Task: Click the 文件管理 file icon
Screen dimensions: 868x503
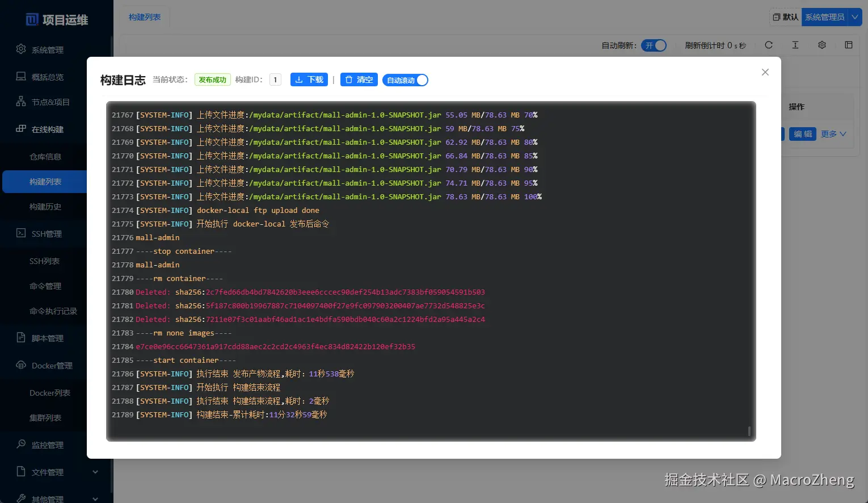Action: [21, 471]
